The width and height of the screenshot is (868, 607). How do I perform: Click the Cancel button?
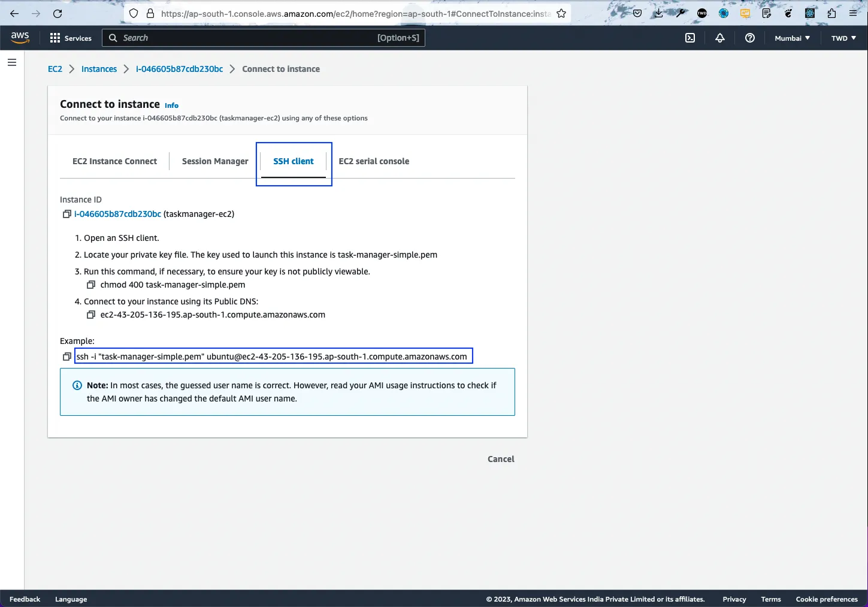[501, 459]
